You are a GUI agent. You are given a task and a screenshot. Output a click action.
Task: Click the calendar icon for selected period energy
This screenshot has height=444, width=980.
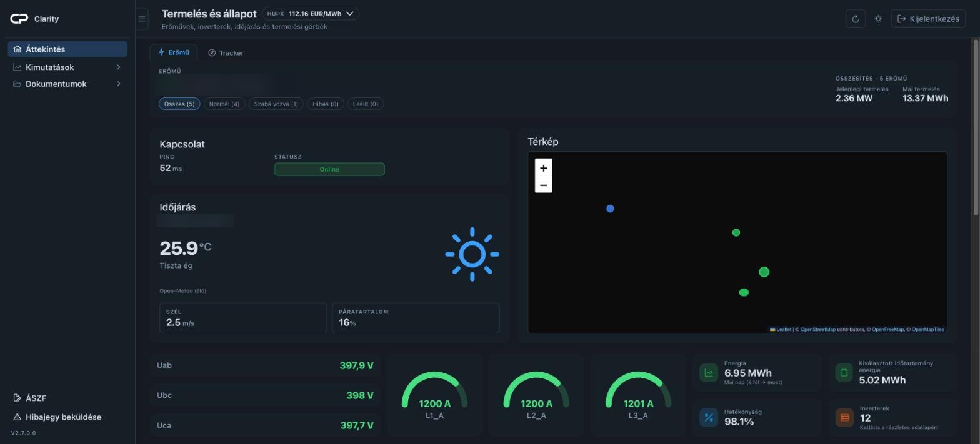coord(844,373)
